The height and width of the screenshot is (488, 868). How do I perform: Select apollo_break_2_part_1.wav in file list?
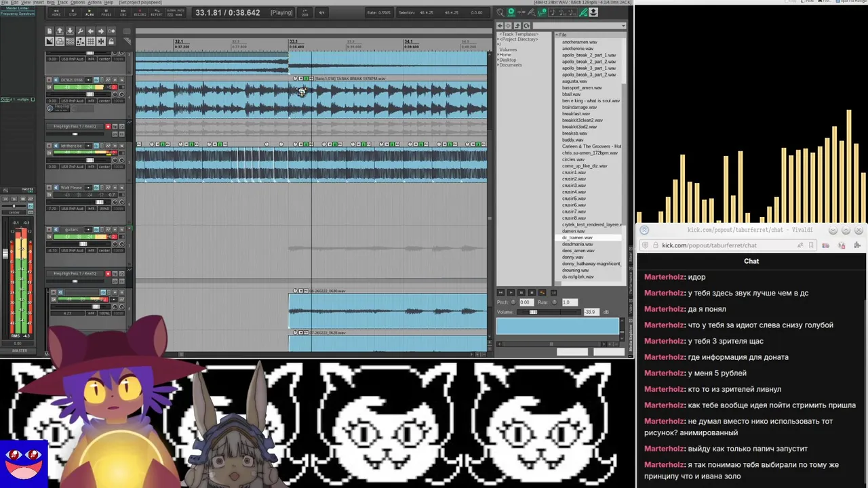[589, 55]
